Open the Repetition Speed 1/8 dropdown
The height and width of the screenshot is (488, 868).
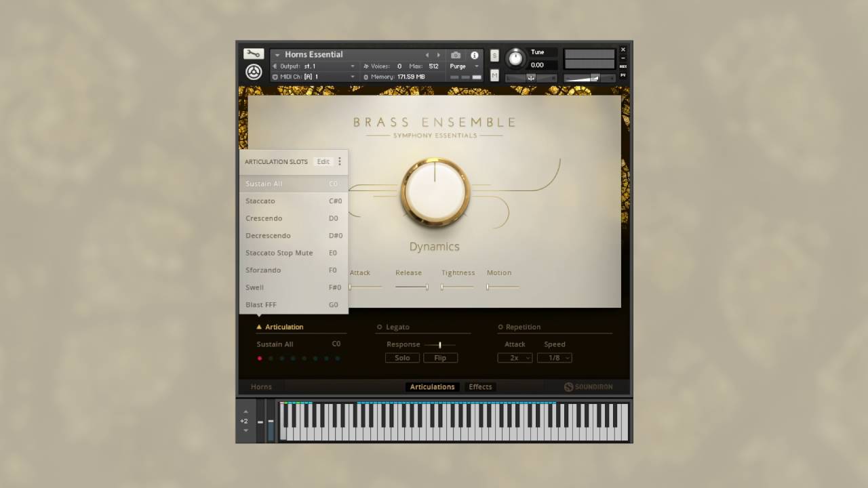[554, 358]
